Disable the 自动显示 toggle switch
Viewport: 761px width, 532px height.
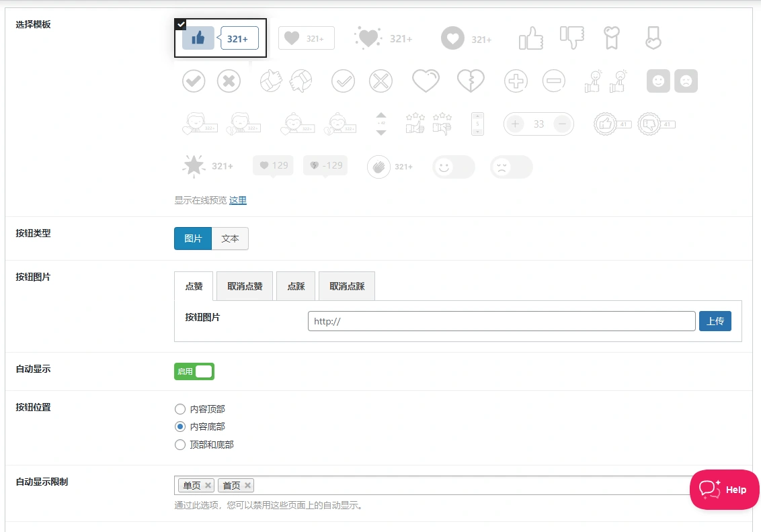(194, 371)
